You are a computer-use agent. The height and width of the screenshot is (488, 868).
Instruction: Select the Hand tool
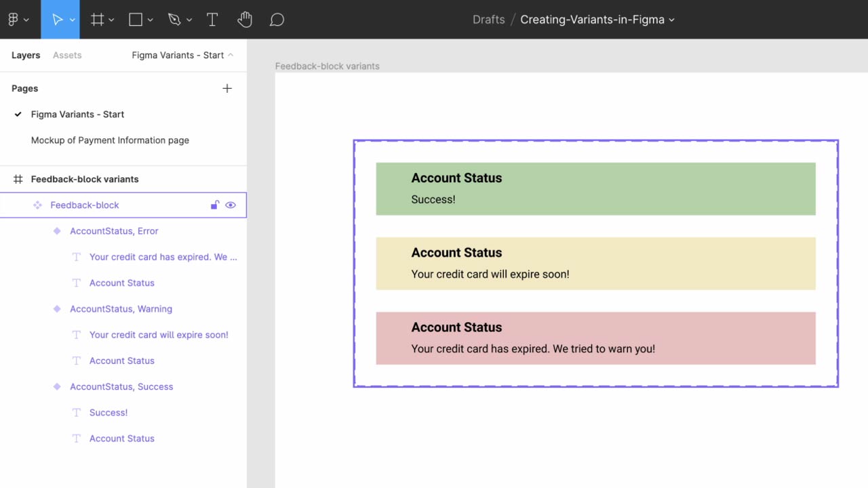(245, 19)
